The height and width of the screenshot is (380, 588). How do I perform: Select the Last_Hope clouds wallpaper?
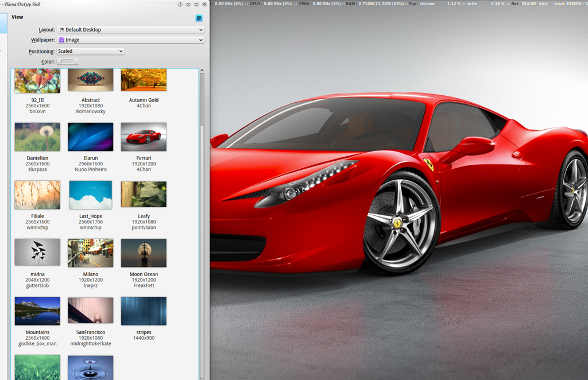[90, 195]
